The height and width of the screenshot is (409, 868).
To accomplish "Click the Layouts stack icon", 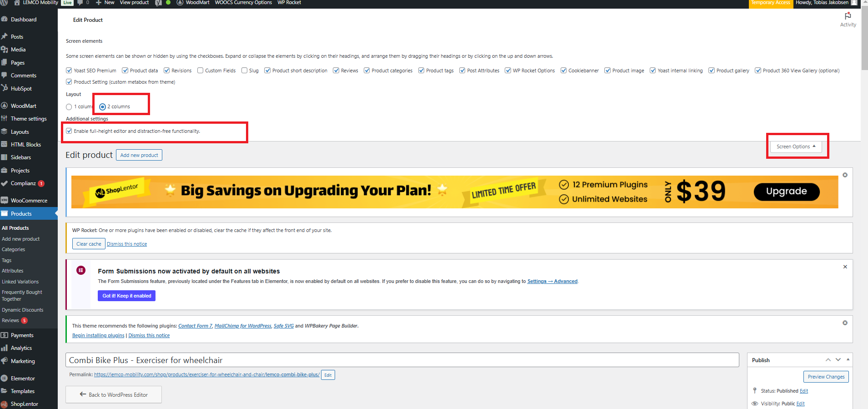I will [5, 132].
